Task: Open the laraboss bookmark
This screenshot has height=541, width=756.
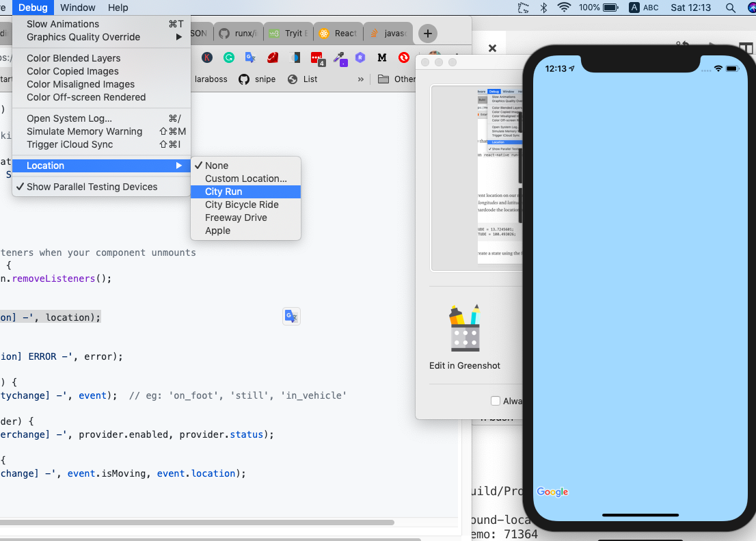Action: [x=211, y=79]
